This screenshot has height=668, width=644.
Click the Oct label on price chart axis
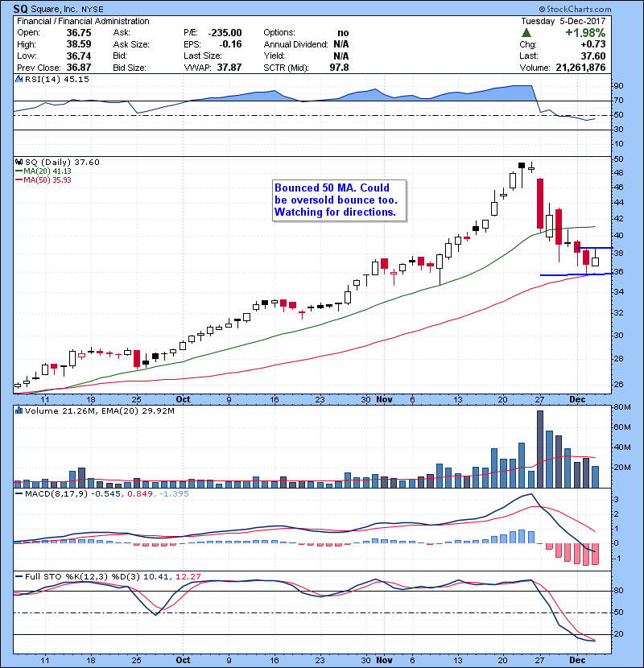[x=183, y=399]
